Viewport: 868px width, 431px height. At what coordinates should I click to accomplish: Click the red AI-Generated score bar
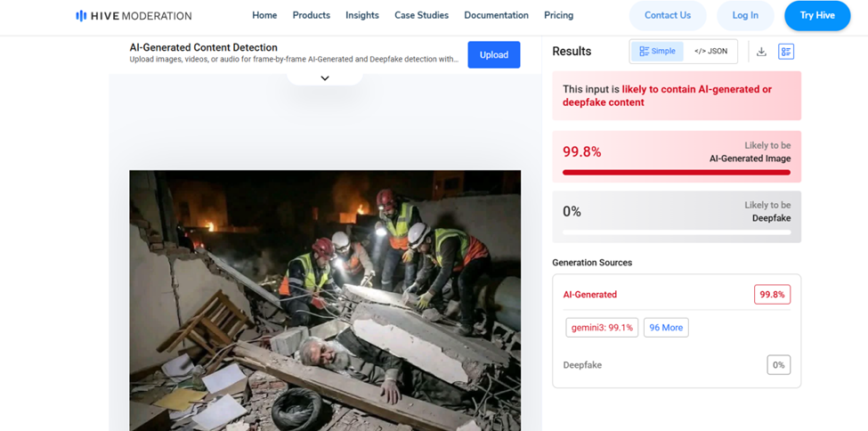(x=677, y=172)
